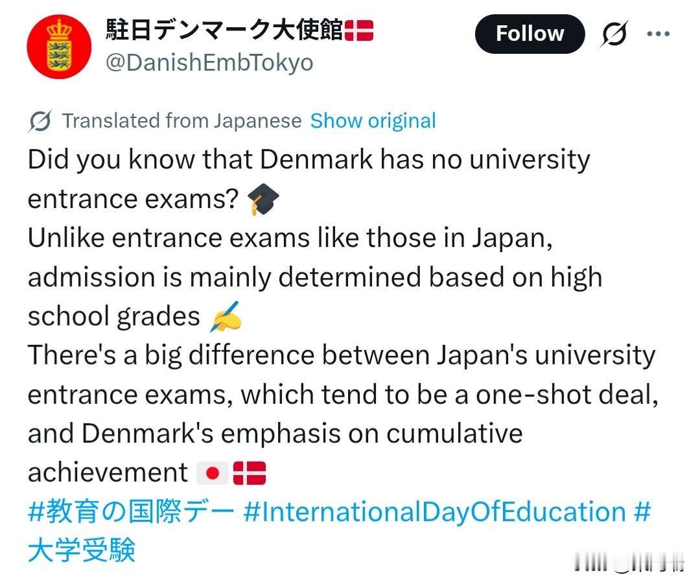This screenshot has height=588, width=700.
Task: Open the #大学受験 hashtag
Action: 81,550
